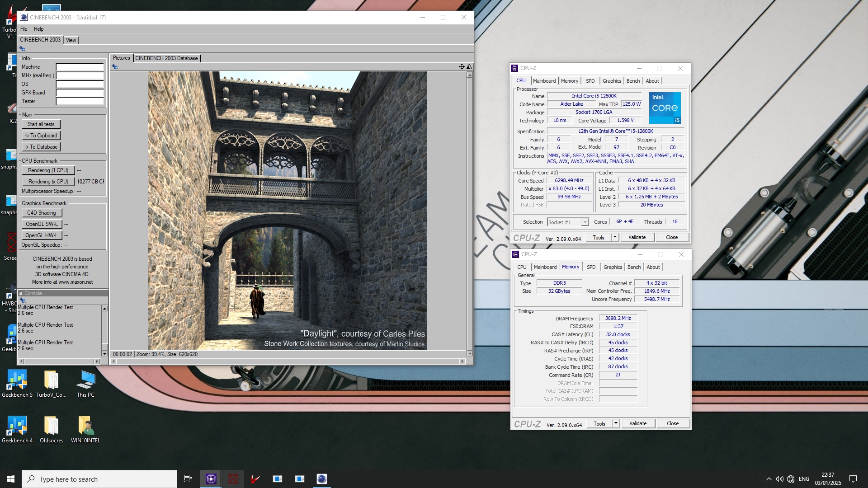
Task: Open the Oldsocres folder on desktop
Action: [x=51, y=430]
